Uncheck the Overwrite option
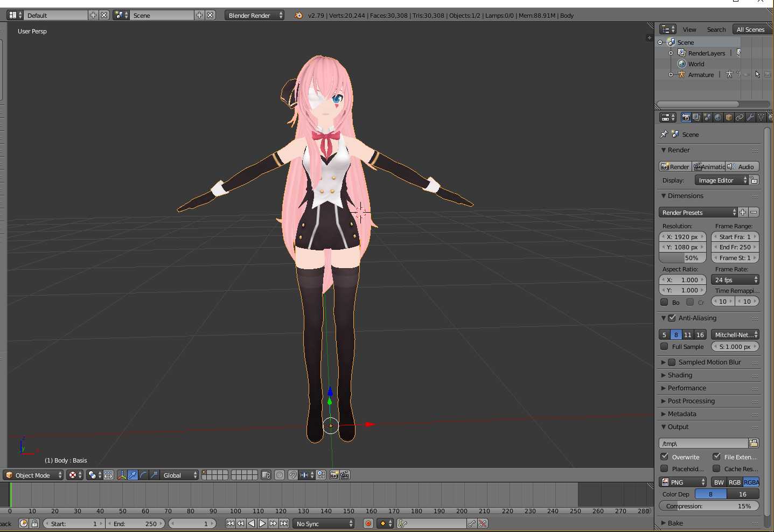Image resolution: width=774 pixels, height=532 pixels. pos(665,457)
